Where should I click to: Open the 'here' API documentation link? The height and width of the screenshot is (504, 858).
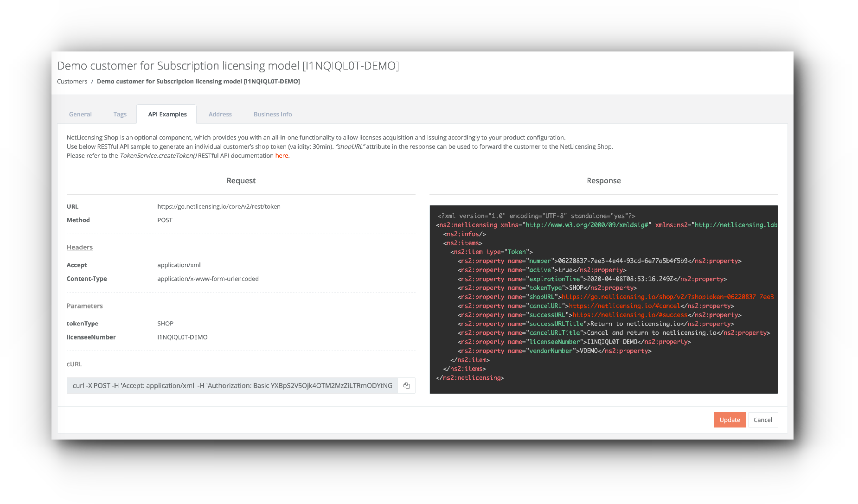click(x=282, y=155)
